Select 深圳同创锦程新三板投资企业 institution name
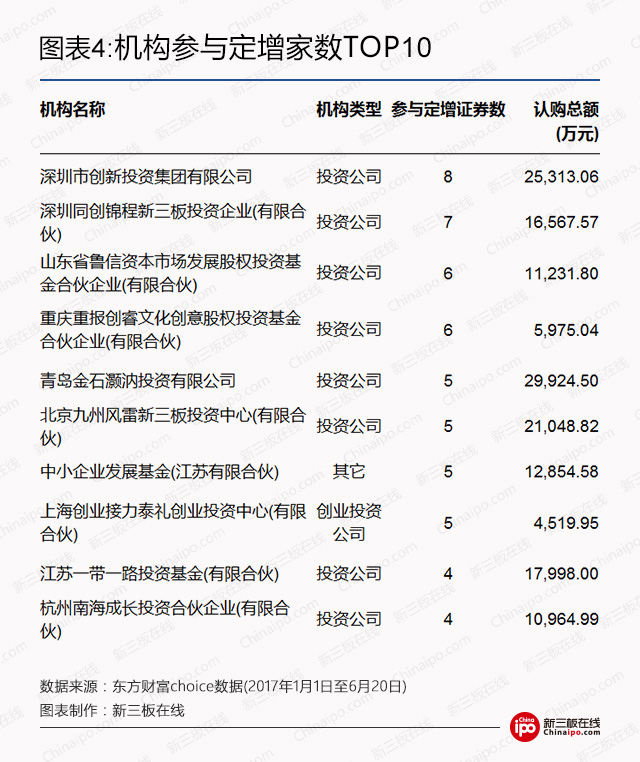 (x=173, y=223)
